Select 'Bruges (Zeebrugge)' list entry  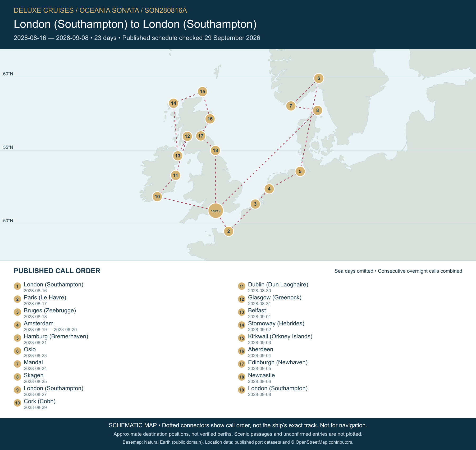click(50, 310)
